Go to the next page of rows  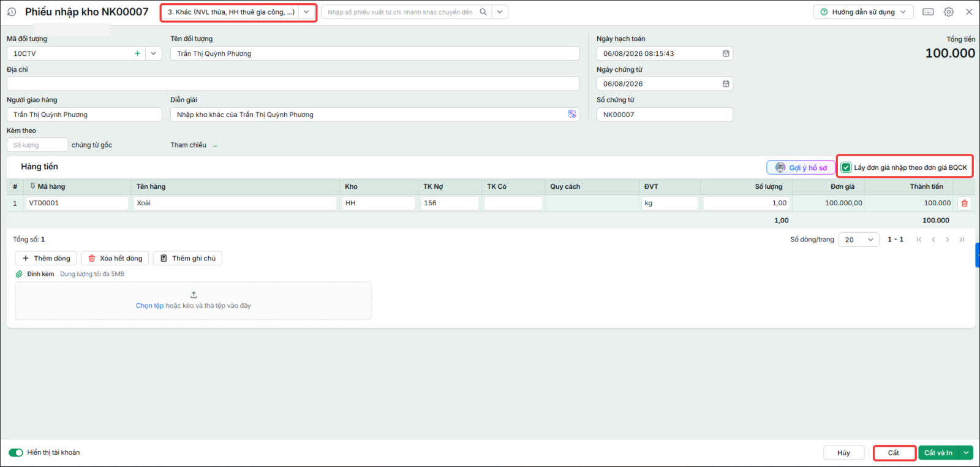click(948, 240)
